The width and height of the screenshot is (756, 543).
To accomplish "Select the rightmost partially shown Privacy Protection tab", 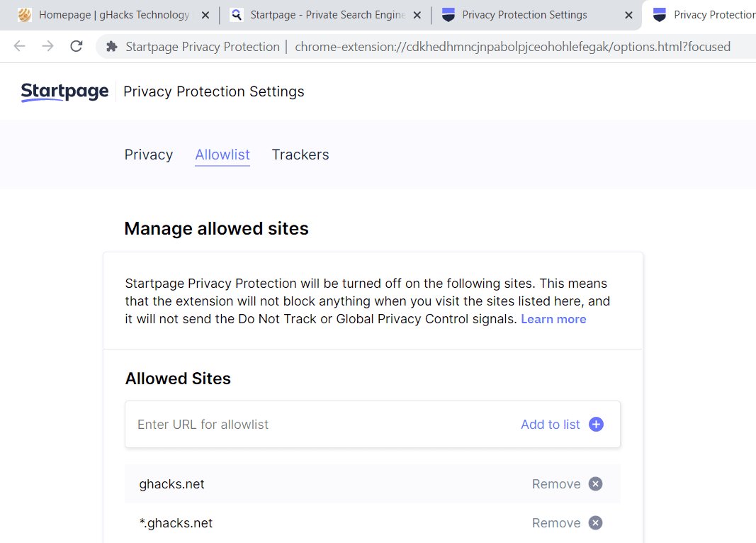I will pyautogui.click(x=700, y=15).
